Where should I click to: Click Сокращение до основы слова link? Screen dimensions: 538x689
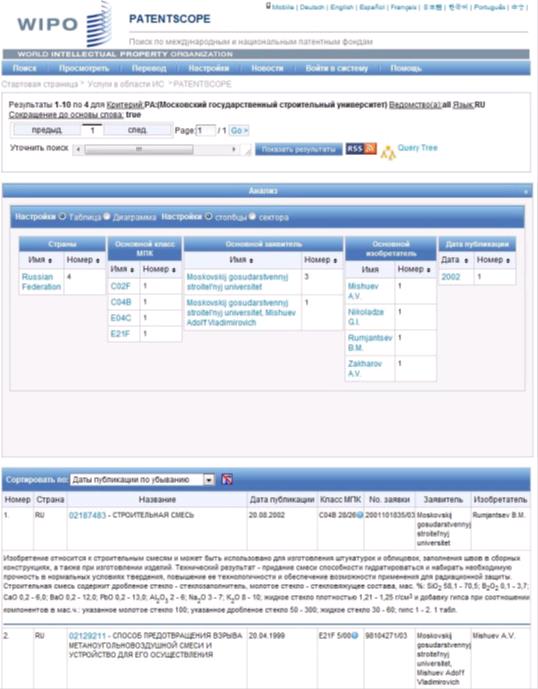point(66,115)
